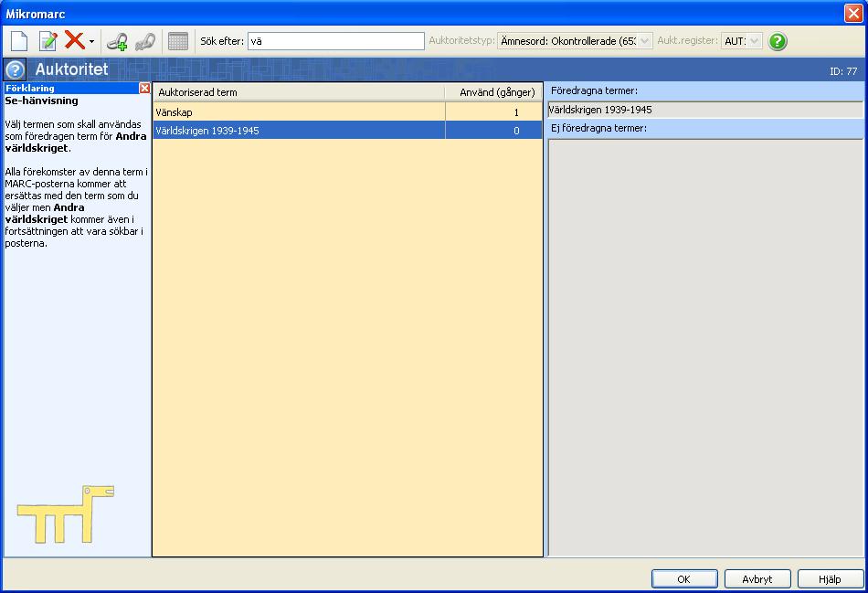Viewport: 868px width, 593px height.
Task: Select 'Världskrigen 1939-1945' in the term list
Action: tap(347, 131)
